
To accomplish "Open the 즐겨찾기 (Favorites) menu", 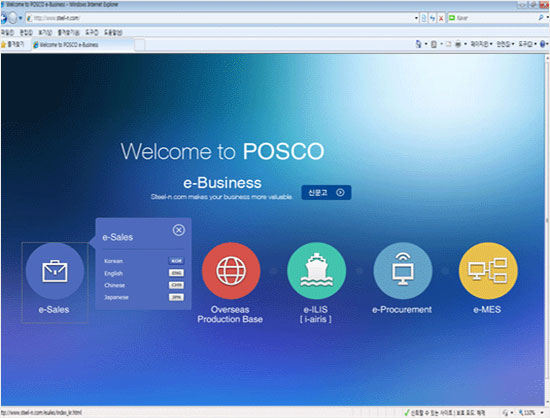I will click(x=68, y=33).
